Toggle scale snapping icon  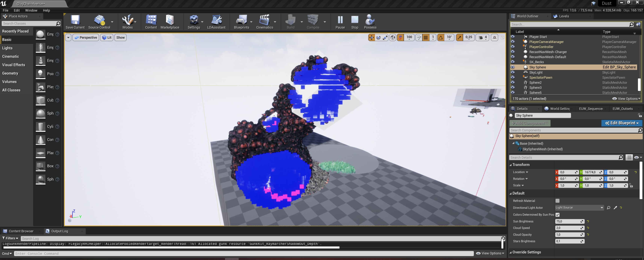pos(459,37)
